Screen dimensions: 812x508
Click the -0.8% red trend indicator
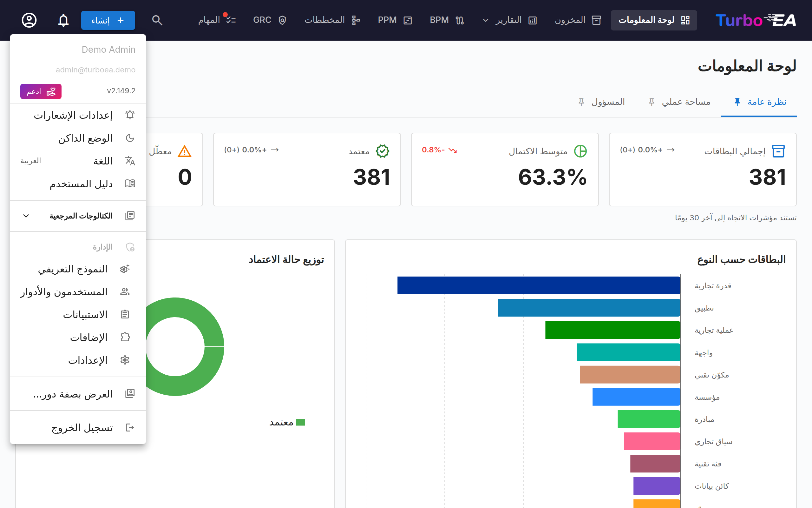click(x=439, y=150)
